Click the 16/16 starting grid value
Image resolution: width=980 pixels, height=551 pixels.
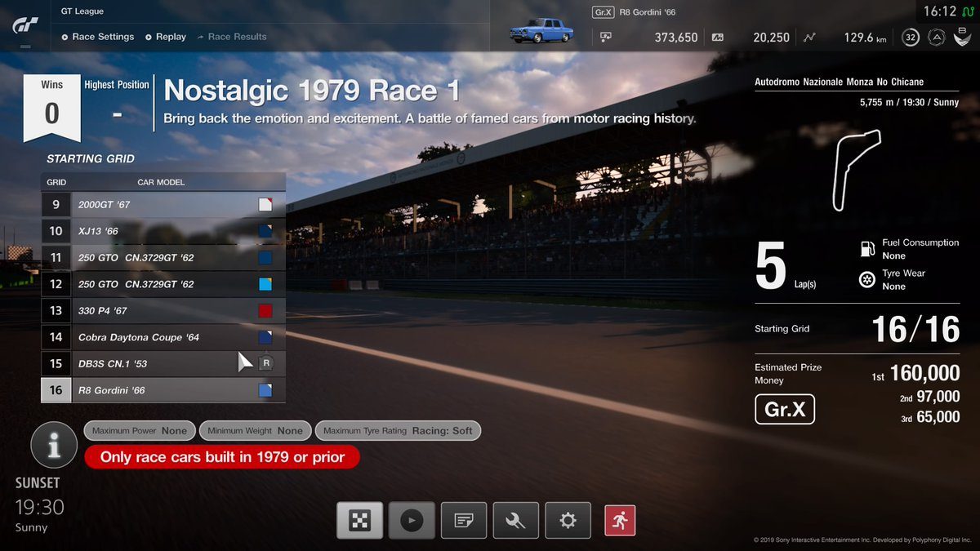point(915,329)
